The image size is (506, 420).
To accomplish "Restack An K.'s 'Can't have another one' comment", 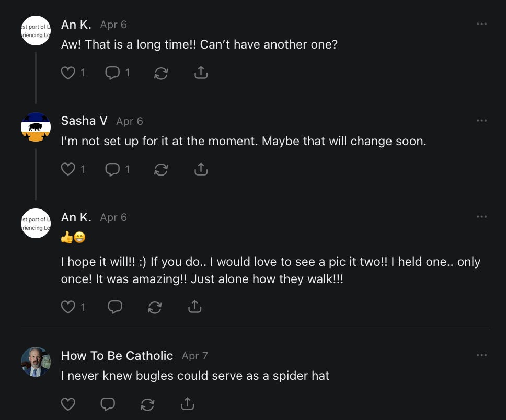I will (161, 74).
